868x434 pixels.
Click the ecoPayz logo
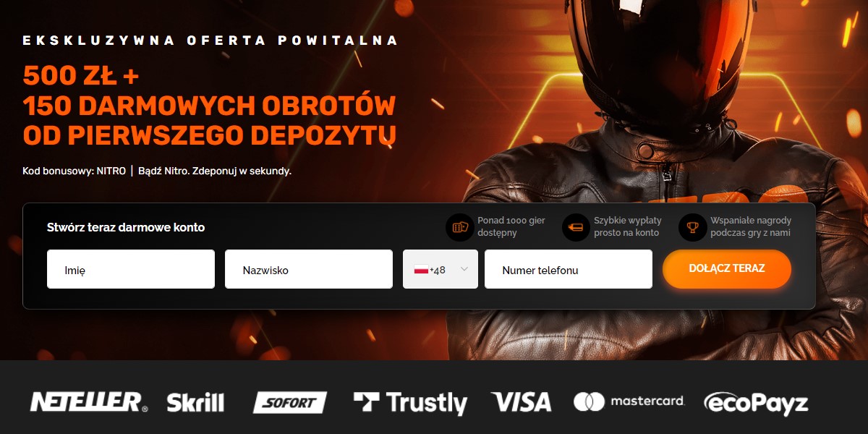click(x=755, y=403)
